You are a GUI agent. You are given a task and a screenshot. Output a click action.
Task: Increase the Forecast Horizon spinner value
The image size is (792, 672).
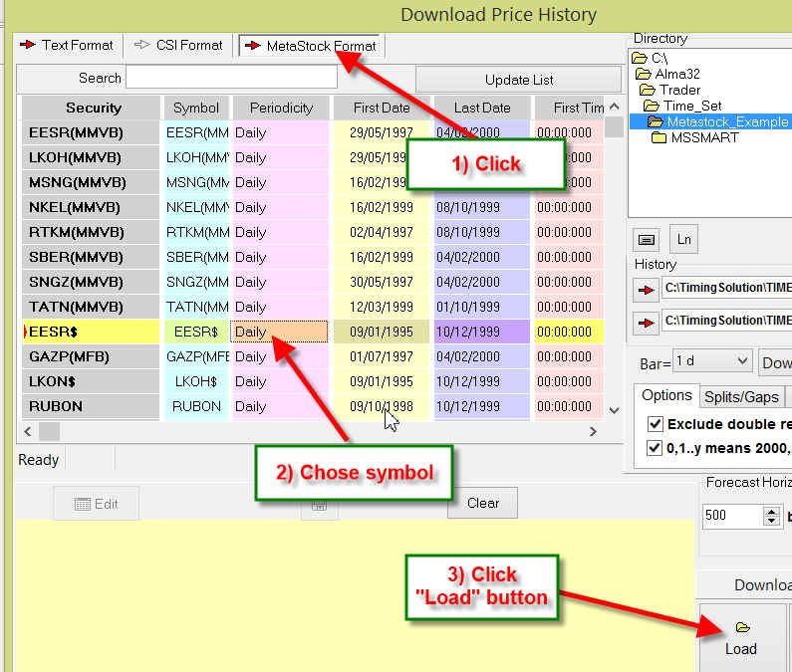pos(771,511)
